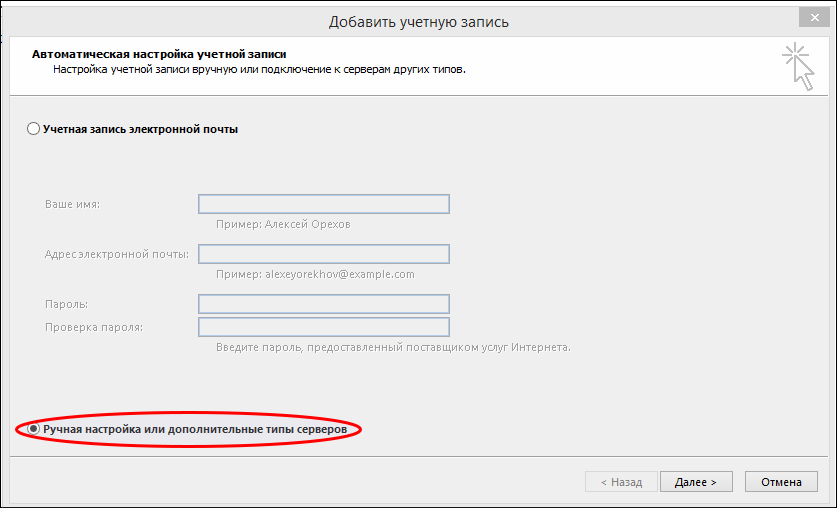This screenshot has width=837, height=508.
Task: Click the alexeyorekhov@example.com example text
Action: point(339,274)
